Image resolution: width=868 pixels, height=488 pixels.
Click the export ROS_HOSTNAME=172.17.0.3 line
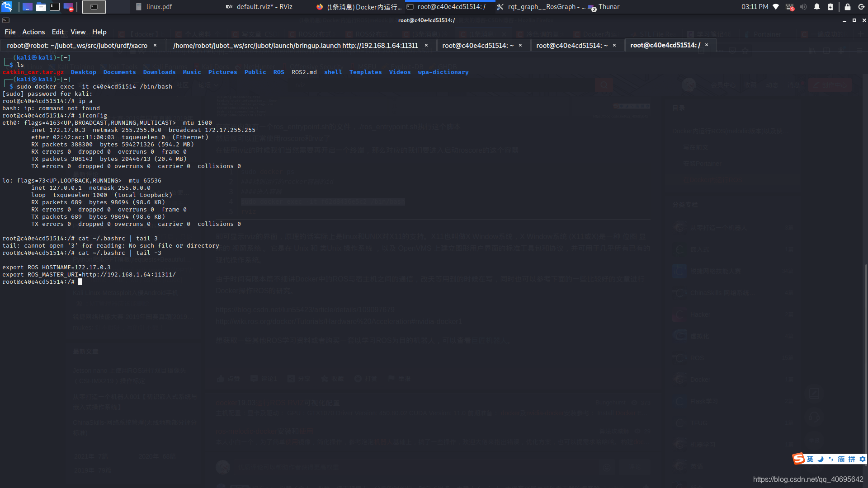tap(57, 267)
